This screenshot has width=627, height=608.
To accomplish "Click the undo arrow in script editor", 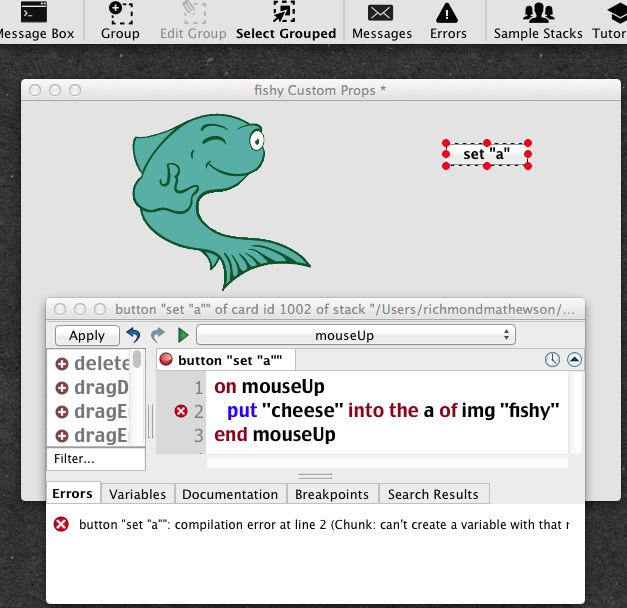I will coord(133,336).
